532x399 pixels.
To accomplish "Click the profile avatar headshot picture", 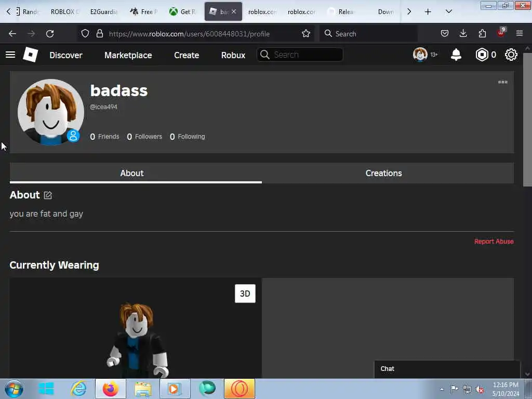I will (50, 112).
